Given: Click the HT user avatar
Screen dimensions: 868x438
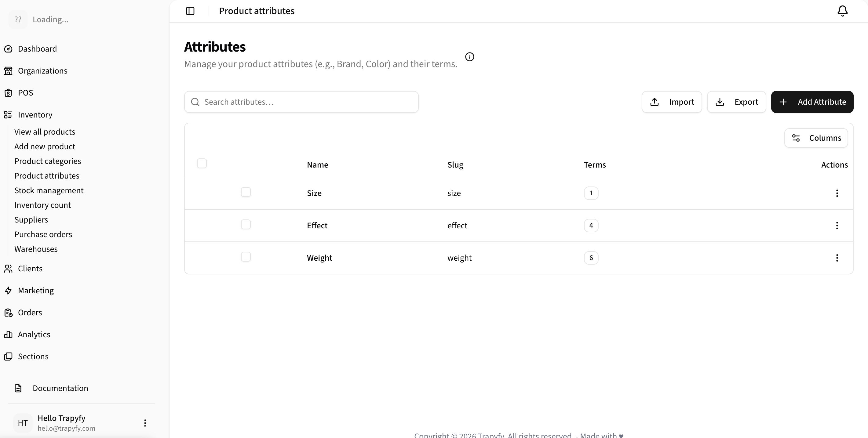Looking at the screenshot, I should pos(23,423).
